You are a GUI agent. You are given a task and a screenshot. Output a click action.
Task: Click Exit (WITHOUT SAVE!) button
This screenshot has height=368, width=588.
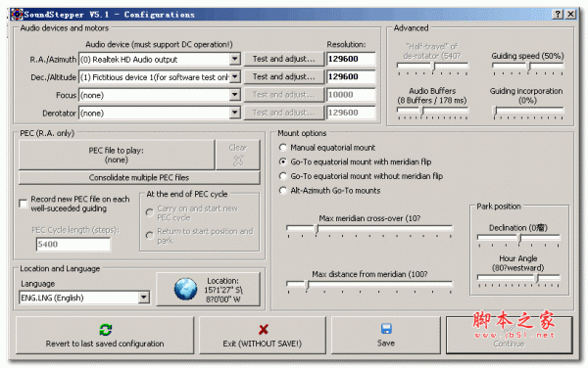point(262,335)
